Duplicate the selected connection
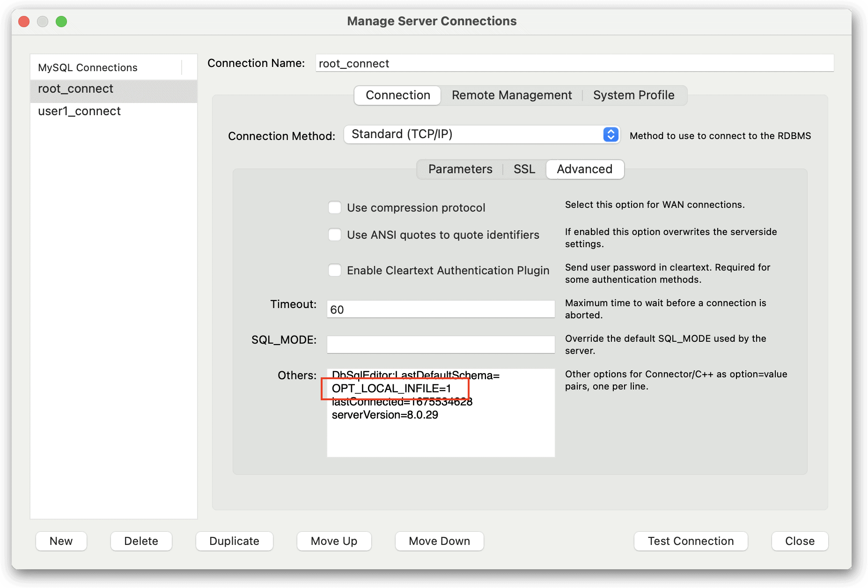Screen dimensions: 868x588 pyautogui.click(x=234, y=541)
